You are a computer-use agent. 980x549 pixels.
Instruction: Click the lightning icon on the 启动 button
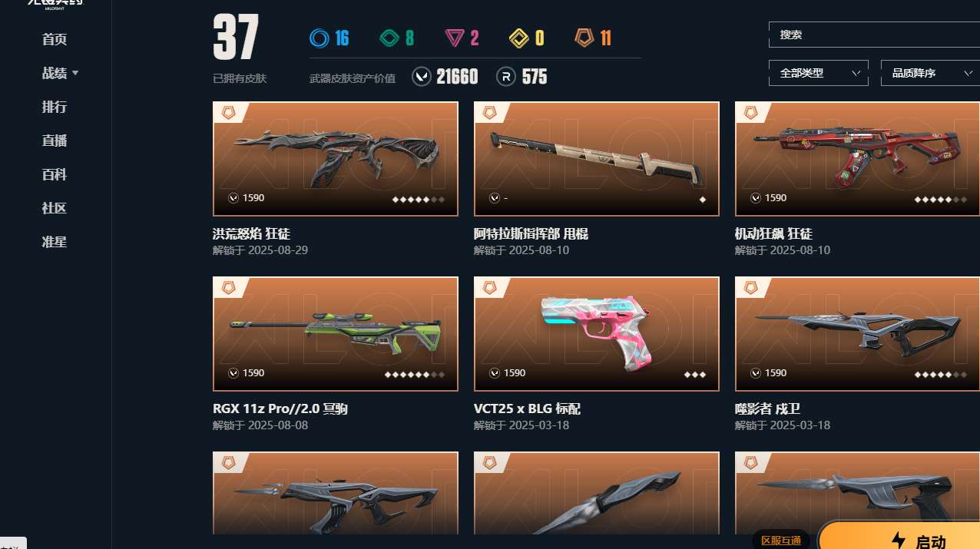pyautogui.click(x=898, y=541)
